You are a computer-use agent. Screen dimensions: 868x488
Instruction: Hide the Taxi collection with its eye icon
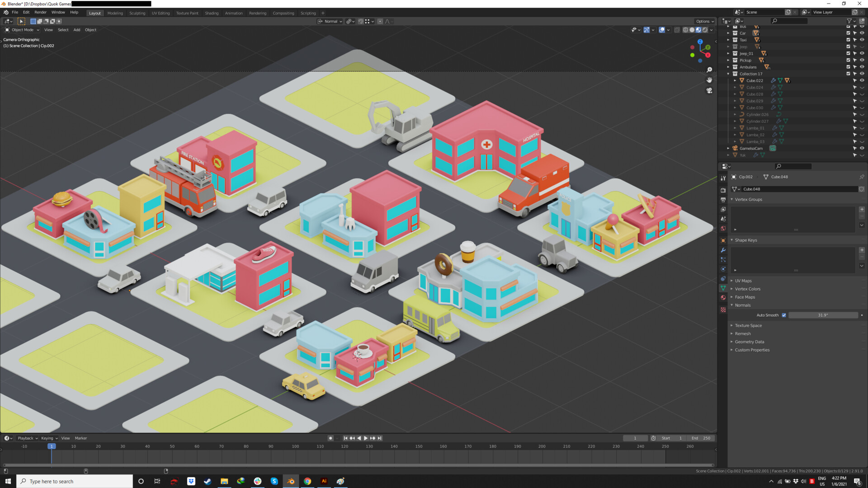(x=862, y=40)
